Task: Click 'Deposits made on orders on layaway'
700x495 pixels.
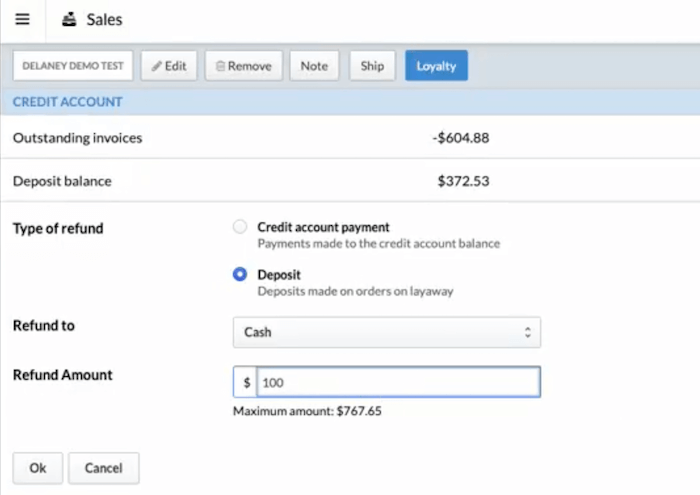Action: (x=355, y=291)
